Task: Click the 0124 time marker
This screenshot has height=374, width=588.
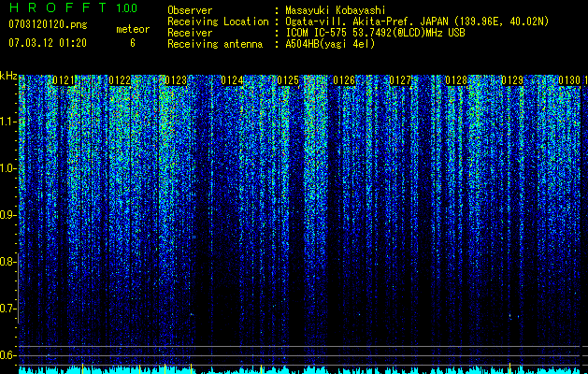Action: coord(232,80)
